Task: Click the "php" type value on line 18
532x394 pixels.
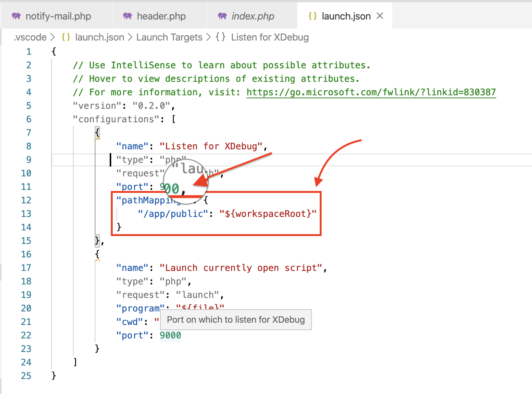Action: point(173,281)
